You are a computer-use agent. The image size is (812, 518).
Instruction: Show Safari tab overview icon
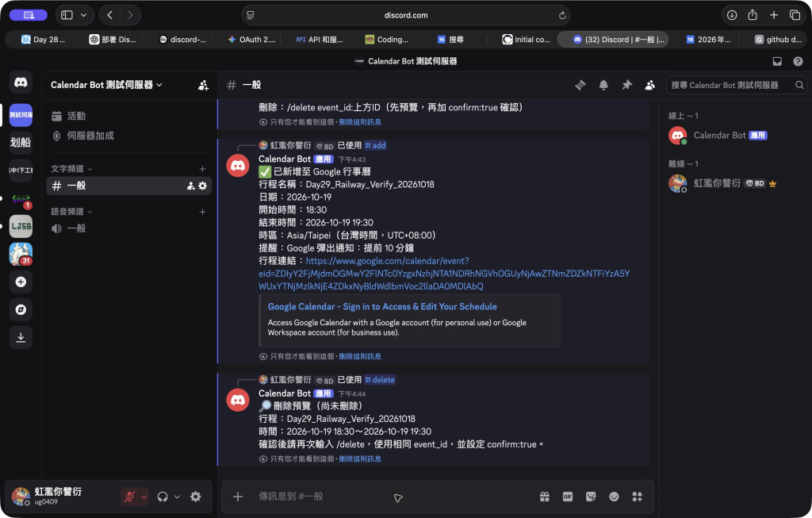pos(795,15)
